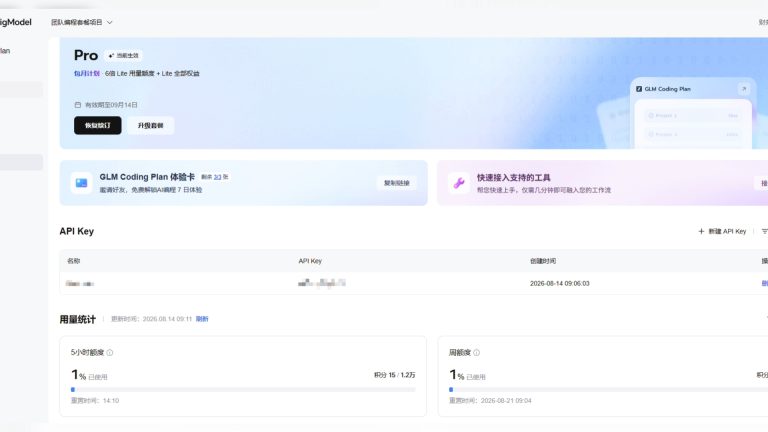Open the 团队编程套餐项目 project dropdown
The width and height of the screenshot is (768, 432).
pos(81,23)
